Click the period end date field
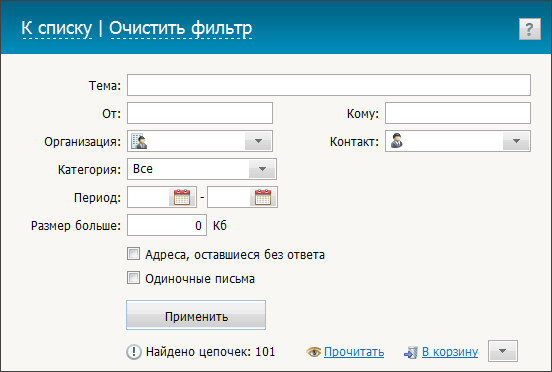Viewport: 552px width, 372px height. (x=229, y=197)
